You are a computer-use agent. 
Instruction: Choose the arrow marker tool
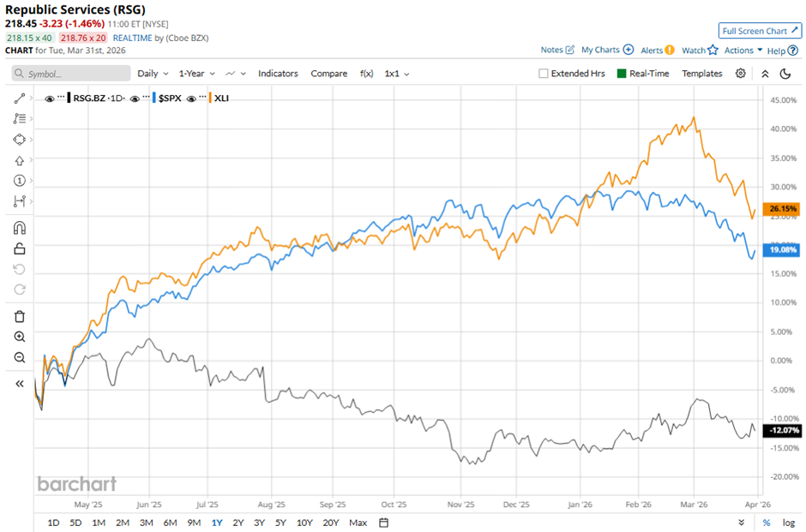click(20, 161)
